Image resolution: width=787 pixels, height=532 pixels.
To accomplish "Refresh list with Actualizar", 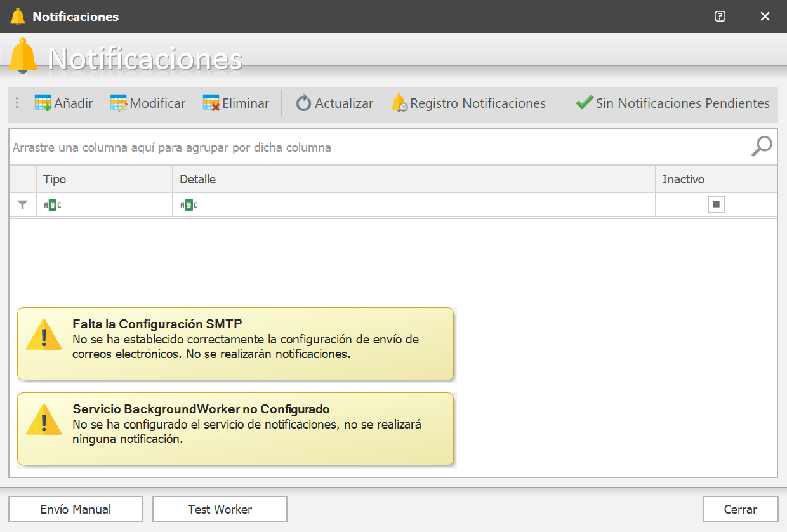I will click(334, 103).
